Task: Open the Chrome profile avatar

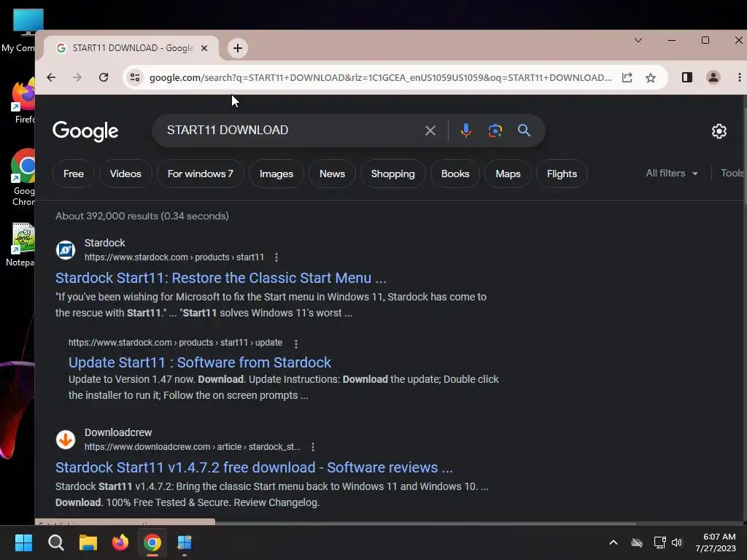Action: (713, 77)
